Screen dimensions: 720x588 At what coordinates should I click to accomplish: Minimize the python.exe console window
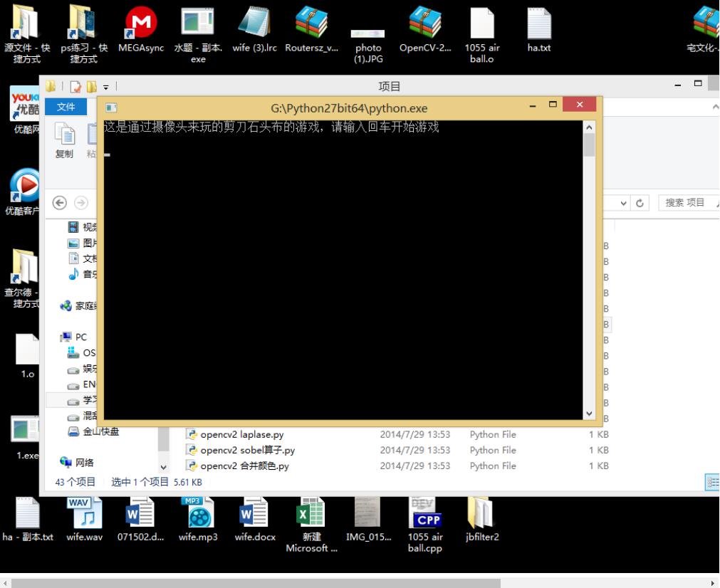[x=533, y=106]
